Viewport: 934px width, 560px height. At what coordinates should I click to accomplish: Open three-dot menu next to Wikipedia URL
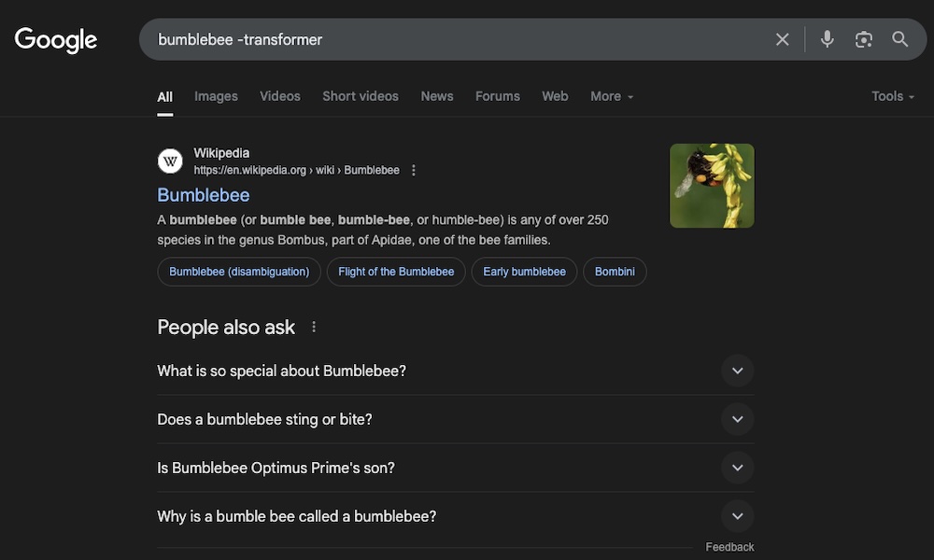pos(414,170)
